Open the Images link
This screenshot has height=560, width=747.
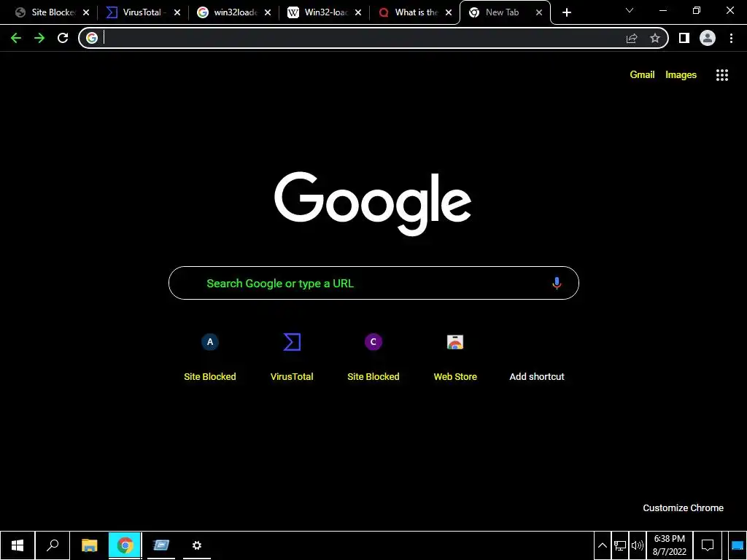pos(681,75)
